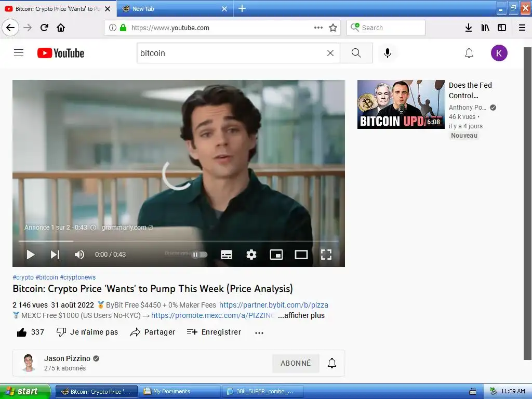Screen dimensions: 532x399
Task: Save video with Enregistrer
Action: (x=214, y=332)
